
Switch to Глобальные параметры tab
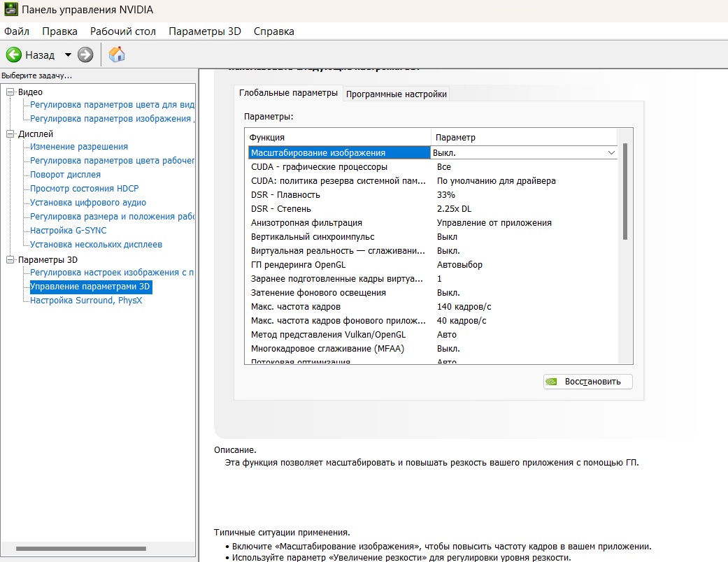[x=288, y=93]
